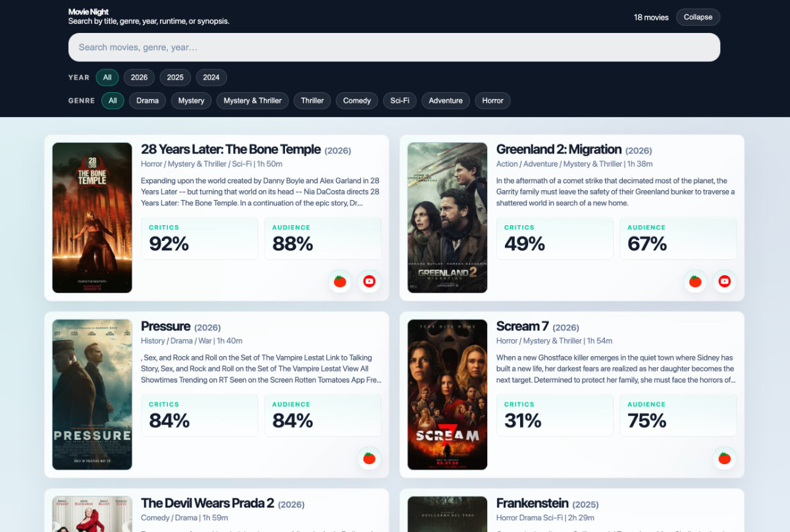Image resolution: width=790 pixels, height=532 pixels.
Task: Click the Pressure movie poster
Action: pyautogui.click(x=92, y=395)
